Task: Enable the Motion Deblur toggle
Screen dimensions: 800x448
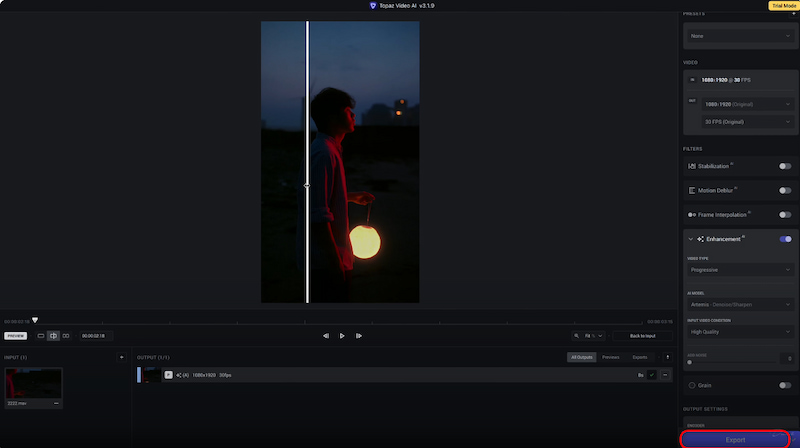Action: (785, 190)
